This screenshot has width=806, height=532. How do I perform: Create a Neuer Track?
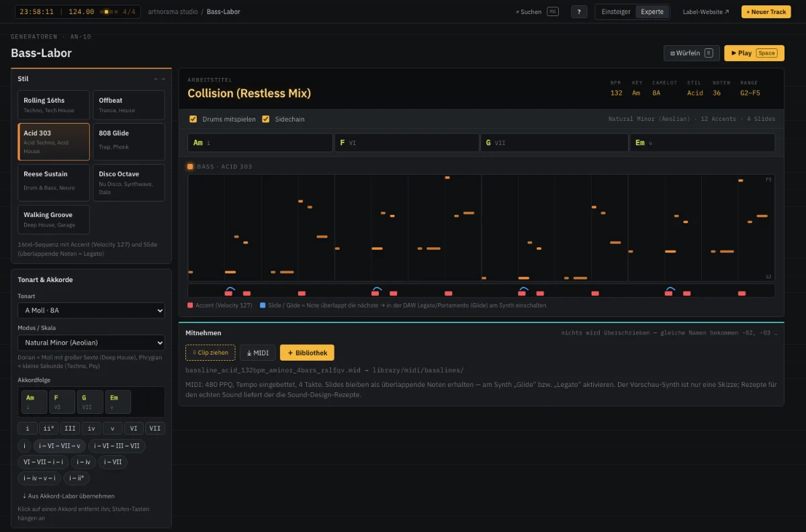pyautogui.click(x=766, y=11)
